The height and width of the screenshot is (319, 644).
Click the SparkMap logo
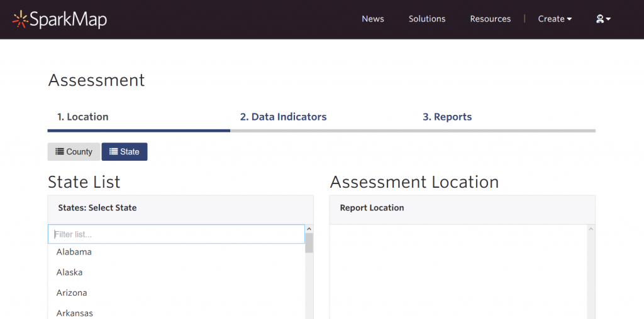(60, 19)
